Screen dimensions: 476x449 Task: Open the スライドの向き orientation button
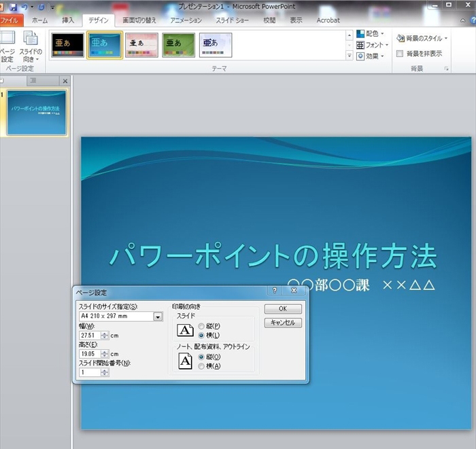[30, 46]
